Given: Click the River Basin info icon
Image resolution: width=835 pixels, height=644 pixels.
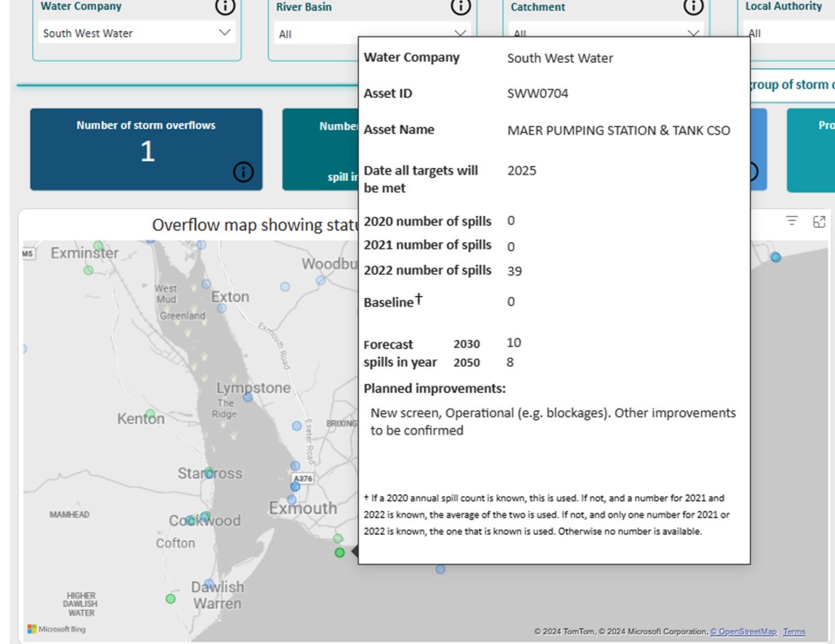Looking at the screenshot, I should 460,7.
